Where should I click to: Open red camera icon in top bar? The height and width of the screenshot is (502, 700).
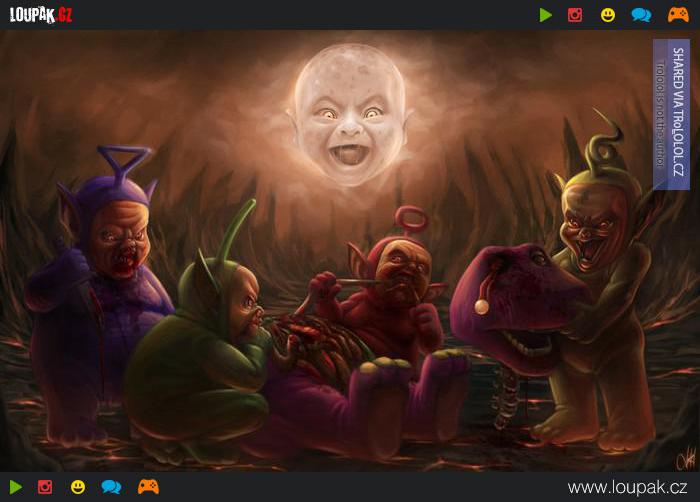point(575,15)
